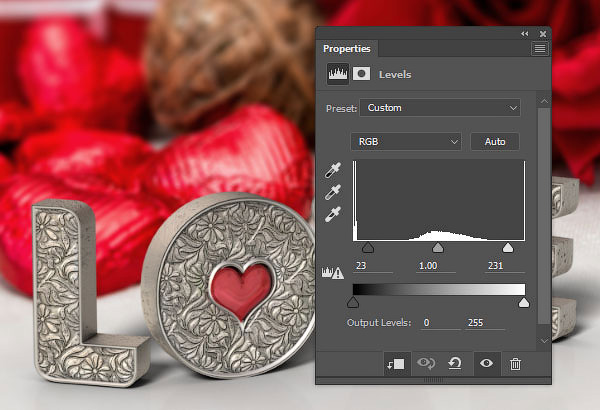Viewport: 600px width, 410px height.
Task: Click the panel scroll up arrow
Action: click(x=544, y=101)
